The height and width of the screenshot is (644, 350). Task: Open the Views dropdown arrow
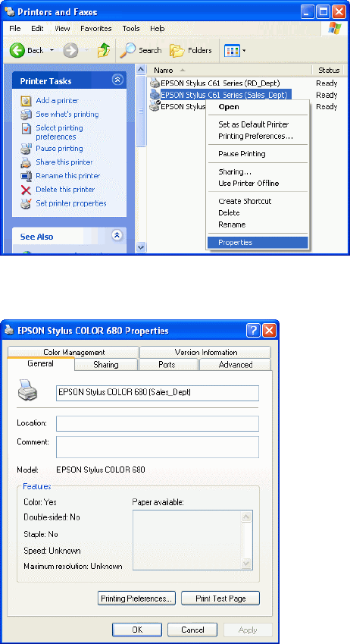[244, 51]
